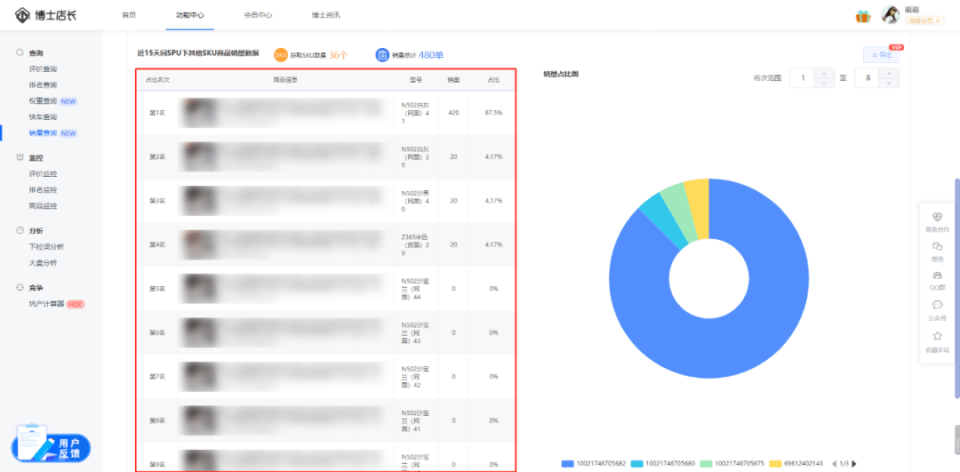Open 权重查询 in the sidebar
This screenshot has height=472, width=960.
[x=43, y=101]
